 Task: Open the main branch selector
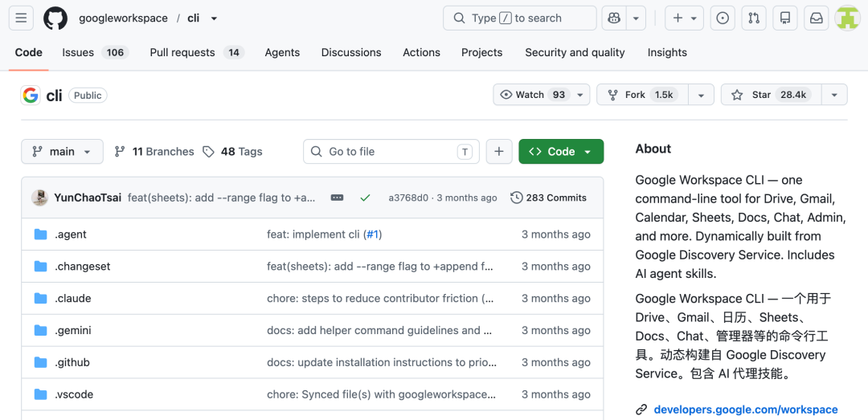click(x=62, y=152)
